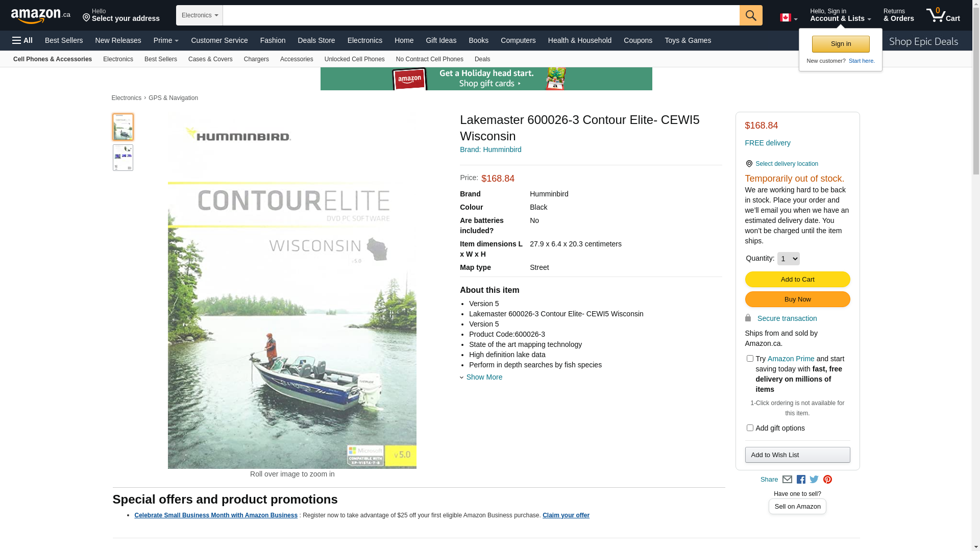Screen dimensions: 980x551
Task: Open the All hamburger menu
Action: tap(22, 40)
